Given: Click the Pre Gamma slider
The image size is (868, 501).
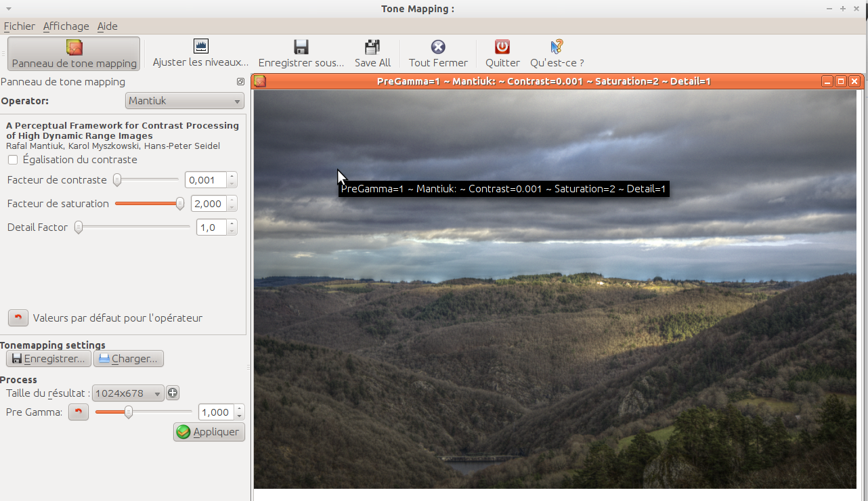Looking at the screenshot, I should tap(144, 412).
